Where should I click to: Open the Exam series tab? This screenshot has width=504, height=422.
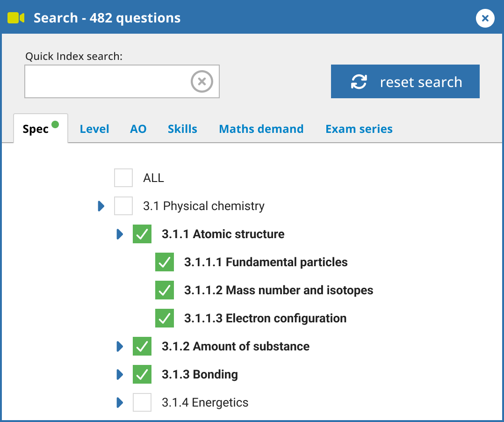pos(359,129)
